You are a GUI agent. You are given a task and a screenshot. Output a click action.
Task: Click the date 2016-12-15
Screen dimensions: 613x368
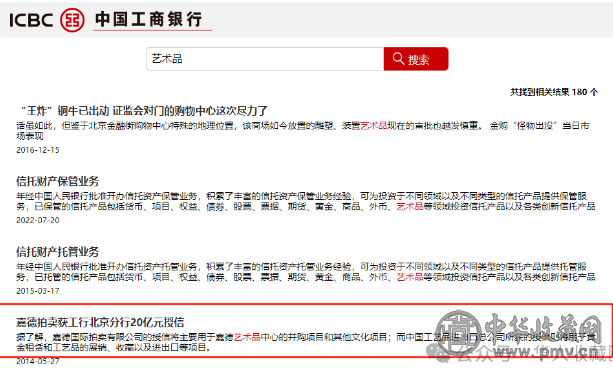coord(38,150)
